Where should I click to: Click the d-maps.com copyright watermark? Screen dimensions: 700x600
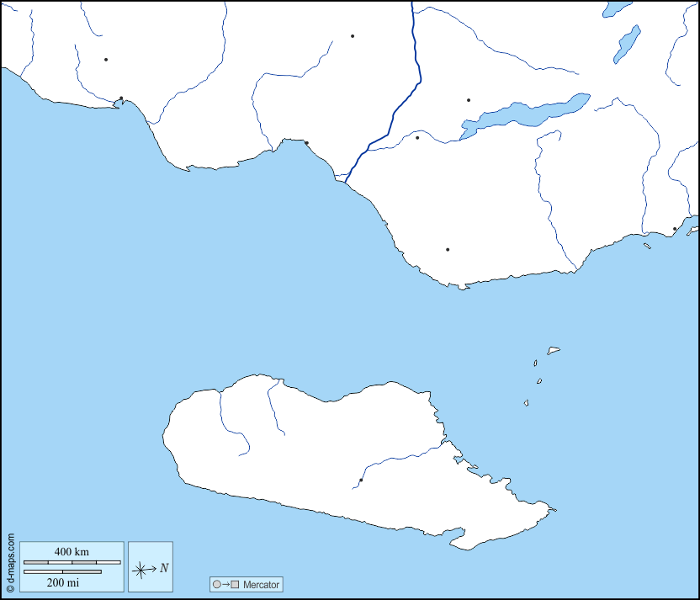[10, 562]
